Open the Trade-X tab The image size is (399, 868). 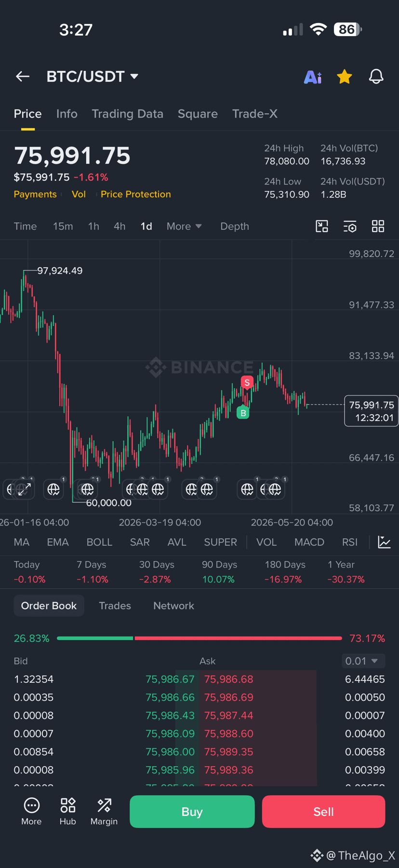pyautogui.click(x=255, y=114)
